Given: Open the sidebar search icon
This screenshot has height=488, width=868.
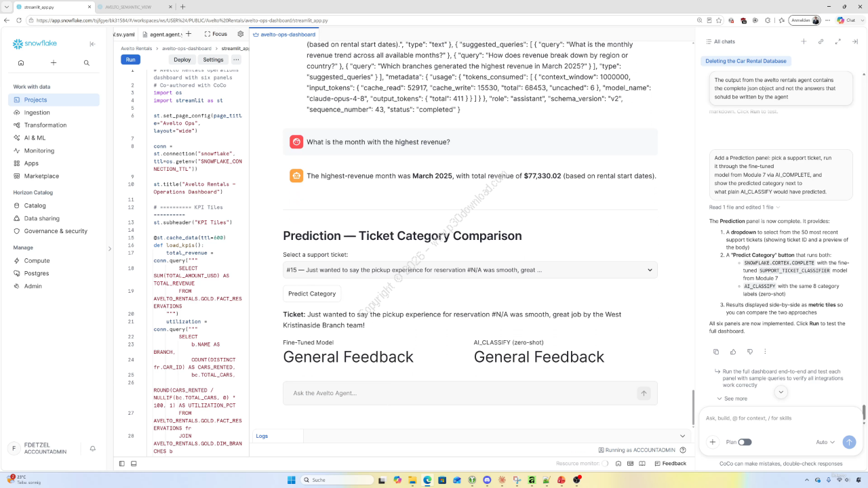Looking at the screenshot, I should (x=87, y=63).
